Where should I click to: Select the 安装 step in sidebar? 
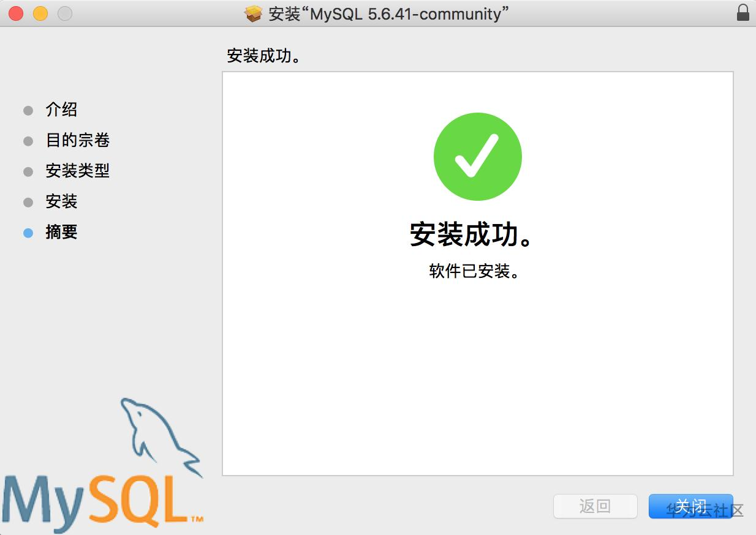coord(61,201)
